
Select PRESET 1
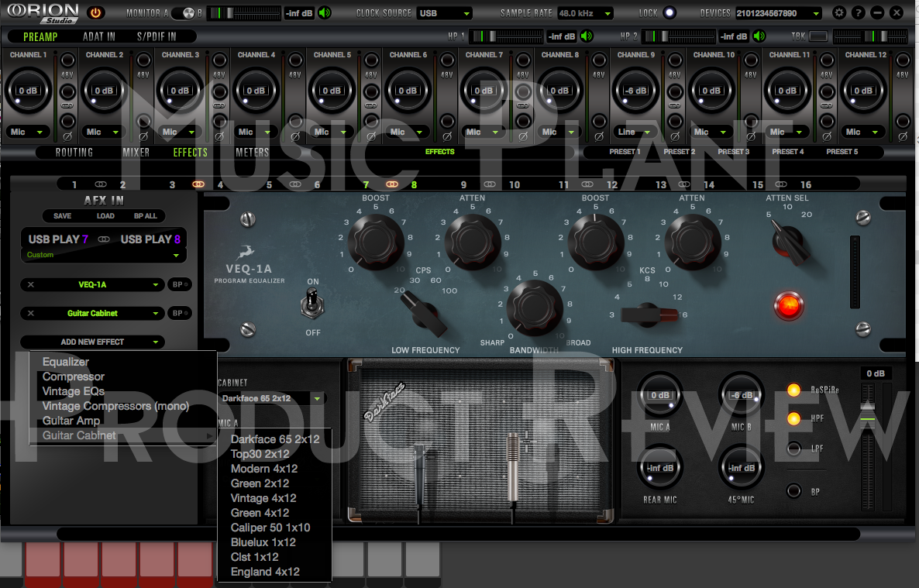625,152
